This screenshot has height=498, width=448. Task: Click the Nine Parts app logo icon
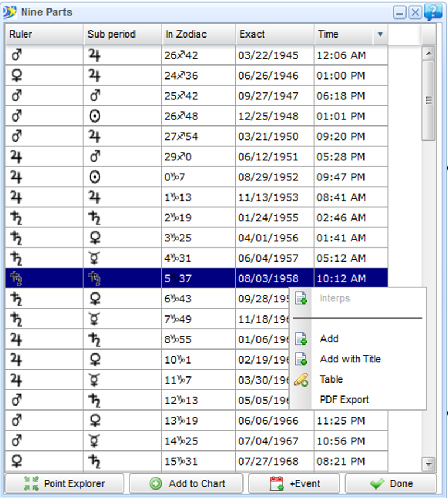pyautogui.click(x=10, y=12)
